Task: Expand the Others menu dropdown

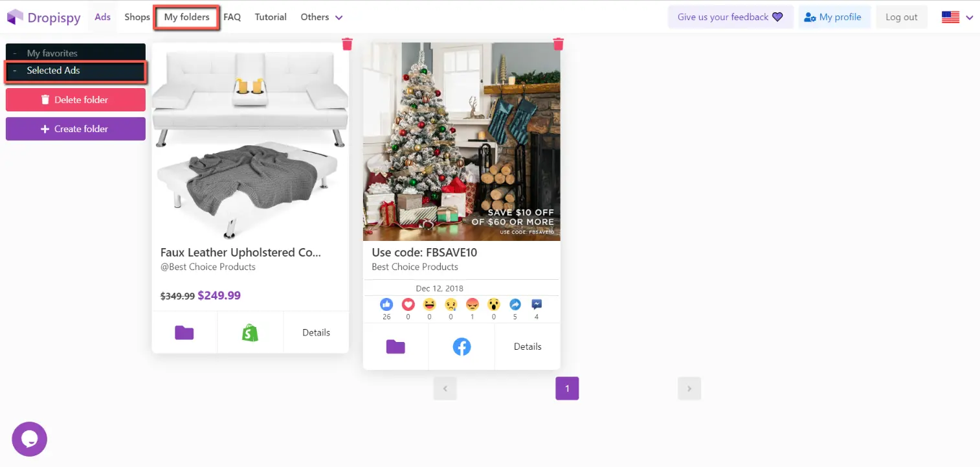Action: coord(321,17)
